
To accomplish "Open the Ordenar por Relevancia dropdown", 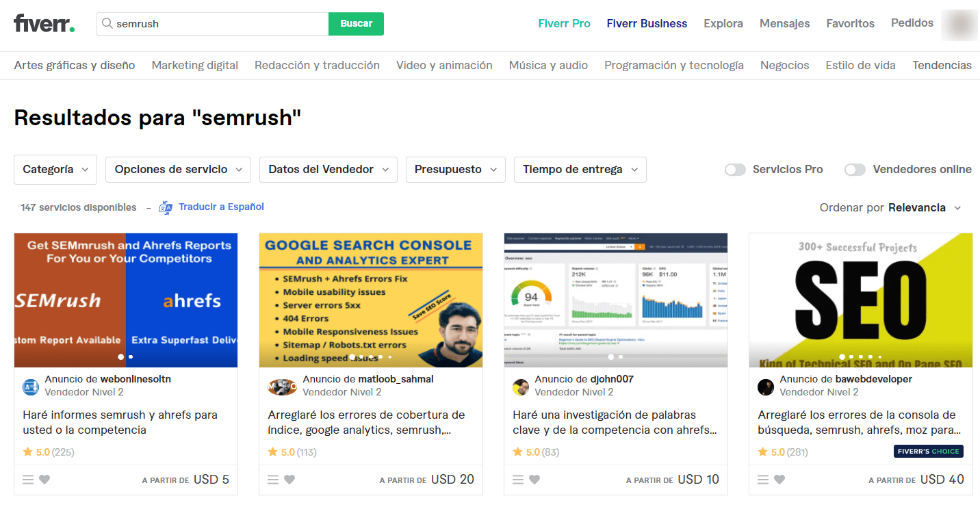I will coord(890,207).
